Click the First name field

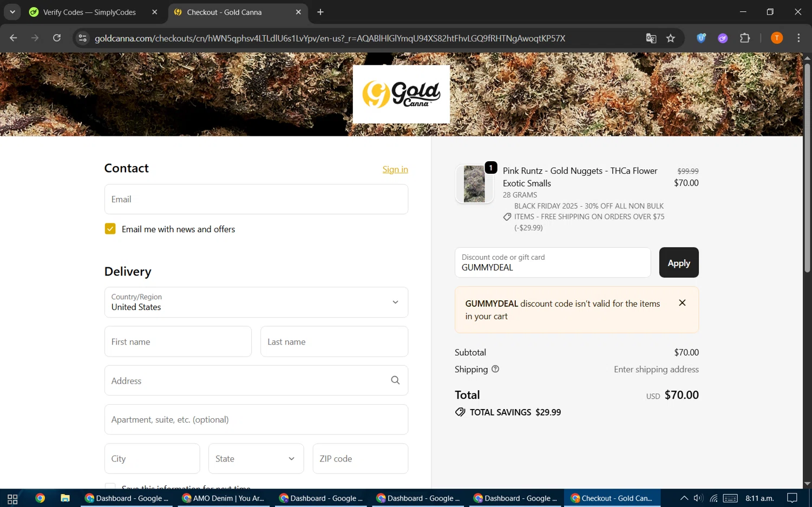pyautogui.click(x=178, y=341)
